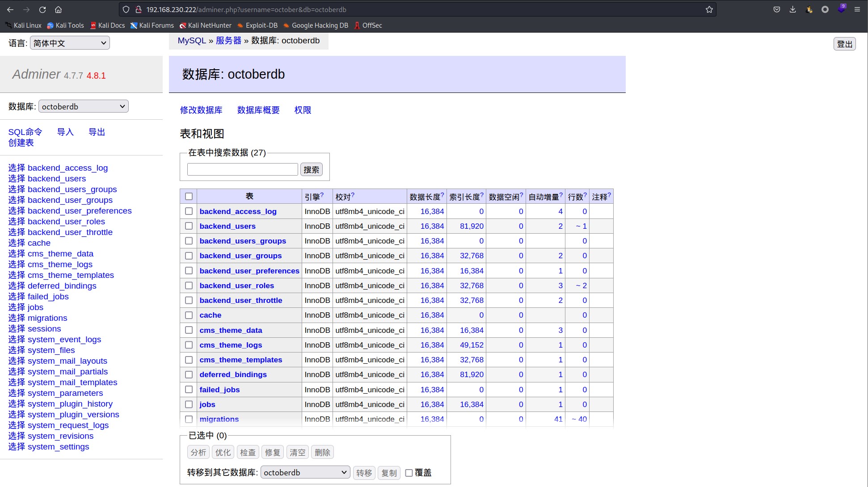Open the Google Hacking DB bookmark

(316, 25)
